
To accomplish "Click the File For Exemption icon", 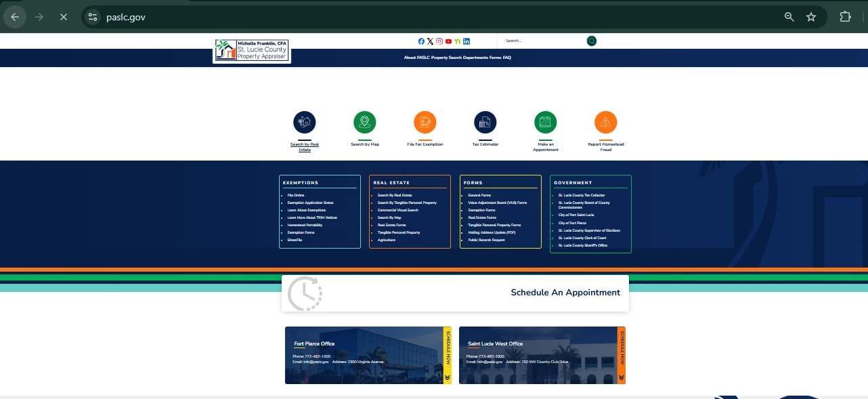I will click(x=425, y=123).
